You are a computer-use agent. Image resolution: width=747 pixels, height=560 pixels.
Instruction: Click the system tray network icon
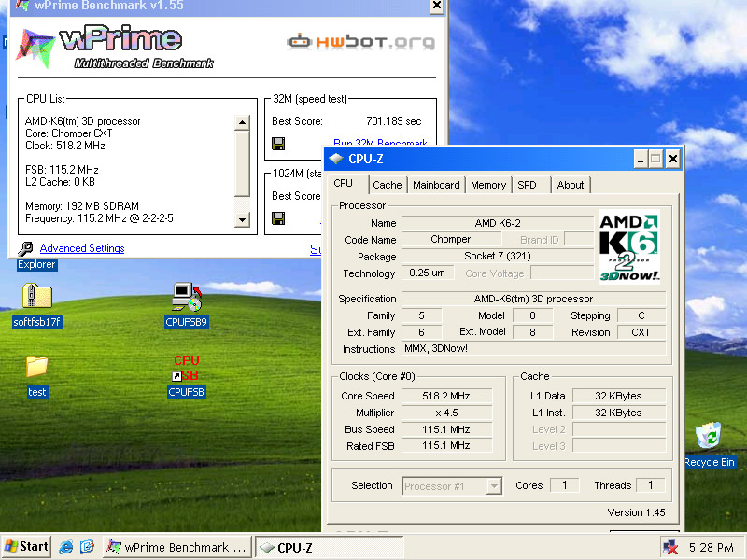pyautogui.click(x=670, y=547)
